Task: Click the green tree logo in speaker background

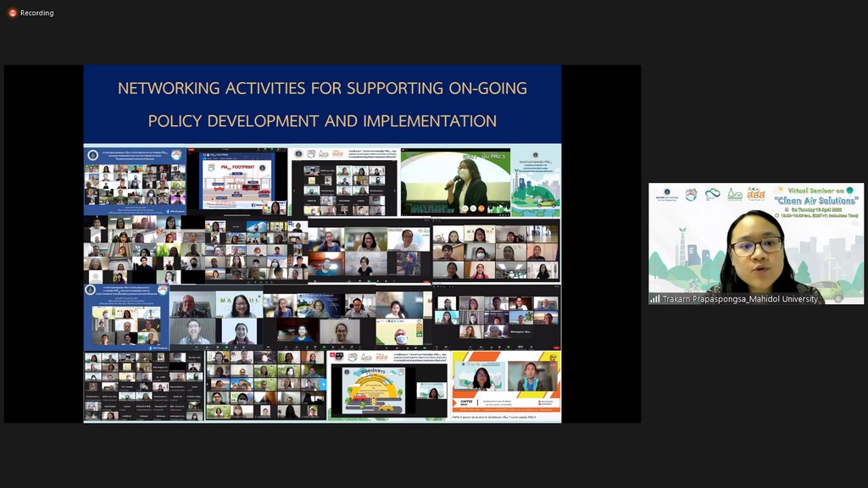Action: (734, 194)
